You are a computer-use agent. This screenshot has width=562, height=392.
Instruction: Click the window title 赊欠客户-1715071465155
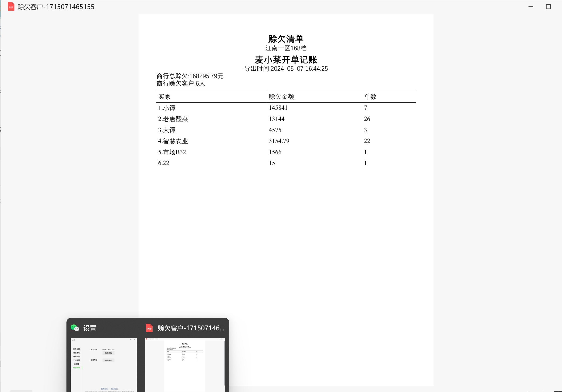click(x=56, y=7)
